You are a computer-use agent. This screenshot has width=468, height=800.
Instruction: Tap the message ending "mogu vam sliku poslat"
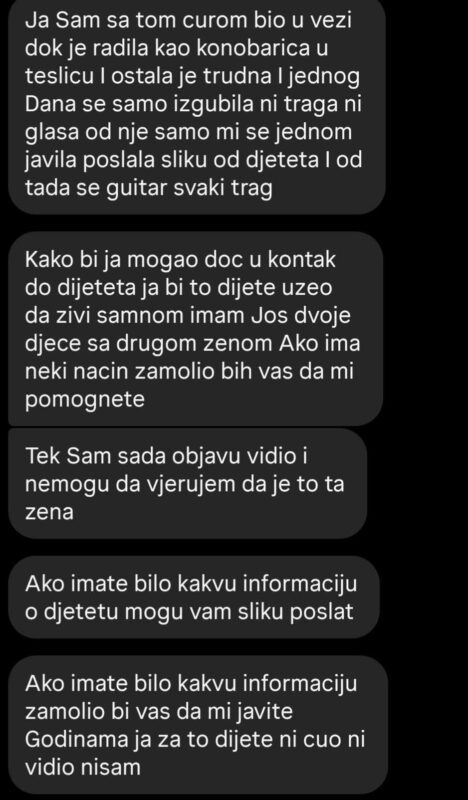tap(193, 597)
